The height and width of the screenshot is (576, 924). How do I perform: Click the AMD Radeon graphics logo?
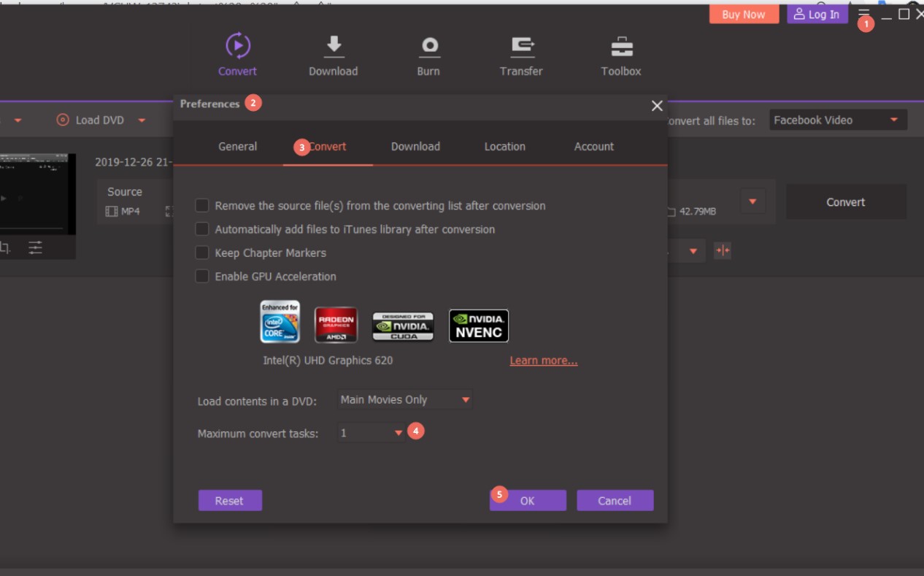click(x=336, y=325)
